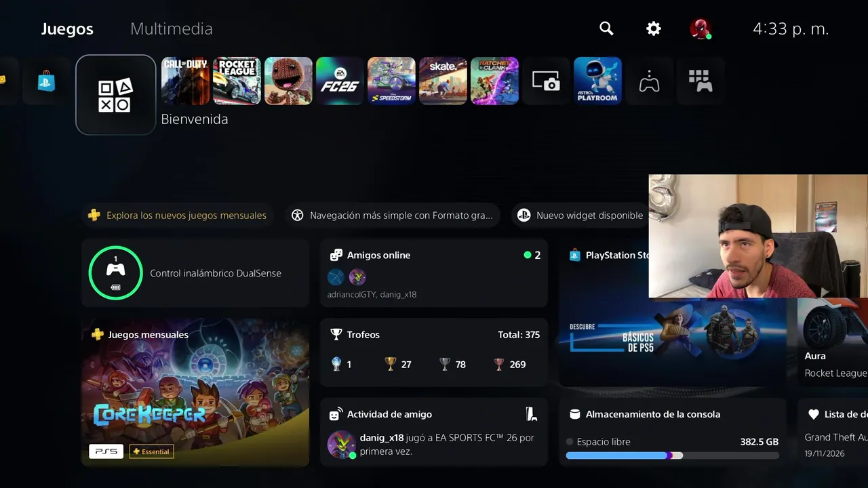The width and height of the screenshot is (868, 488).
Task: Click the clock showing 4:33 p. m.
Action: (791, 29)
